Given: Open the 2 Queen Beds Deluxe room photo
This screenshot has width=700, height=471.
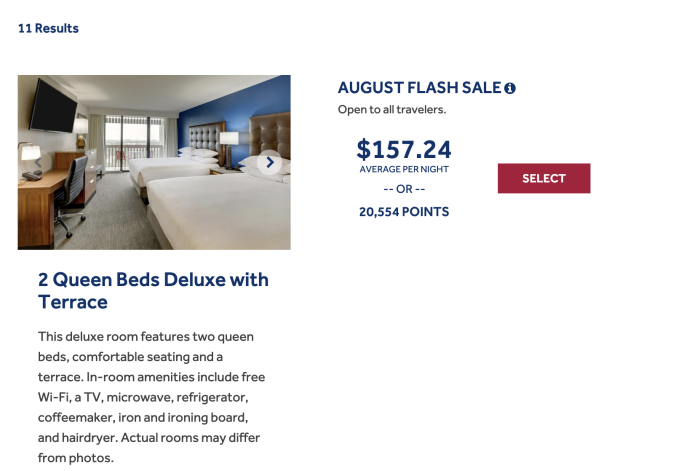Looking at the screenshot, I should (x=154, y=162).
